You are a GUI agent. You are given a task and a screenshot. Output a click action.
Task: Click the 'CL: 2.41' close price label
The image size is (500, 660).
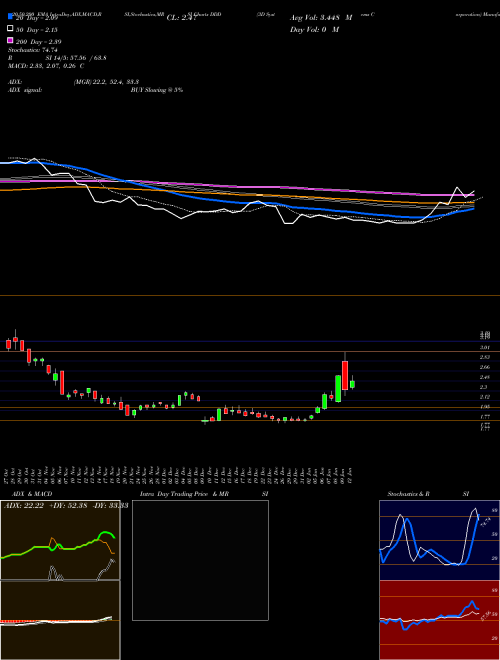point(181,18)
